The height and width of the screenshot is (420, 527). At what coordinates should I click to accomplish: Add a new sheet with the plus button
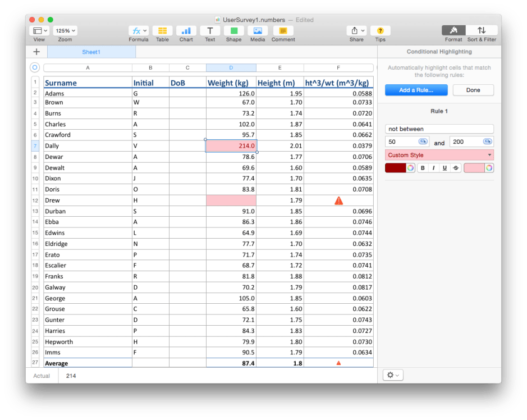36,51
